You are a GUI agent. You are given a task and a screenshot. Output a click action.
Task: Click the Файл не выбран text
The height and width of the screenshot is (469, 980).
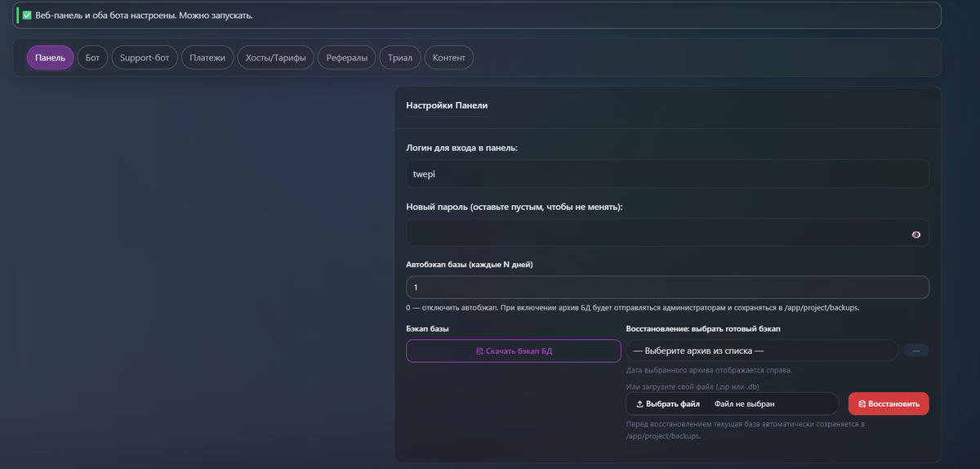pos(744,404)
